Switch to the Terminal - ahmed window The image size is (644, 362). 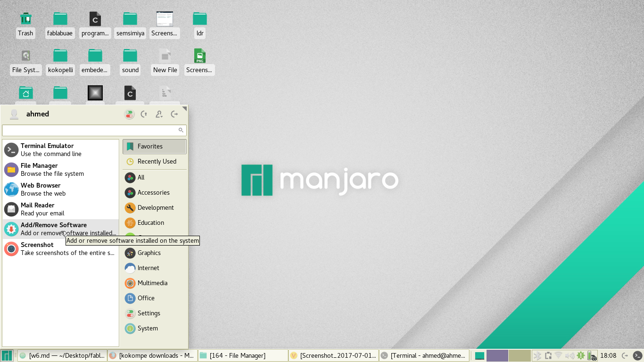[424, 355]
